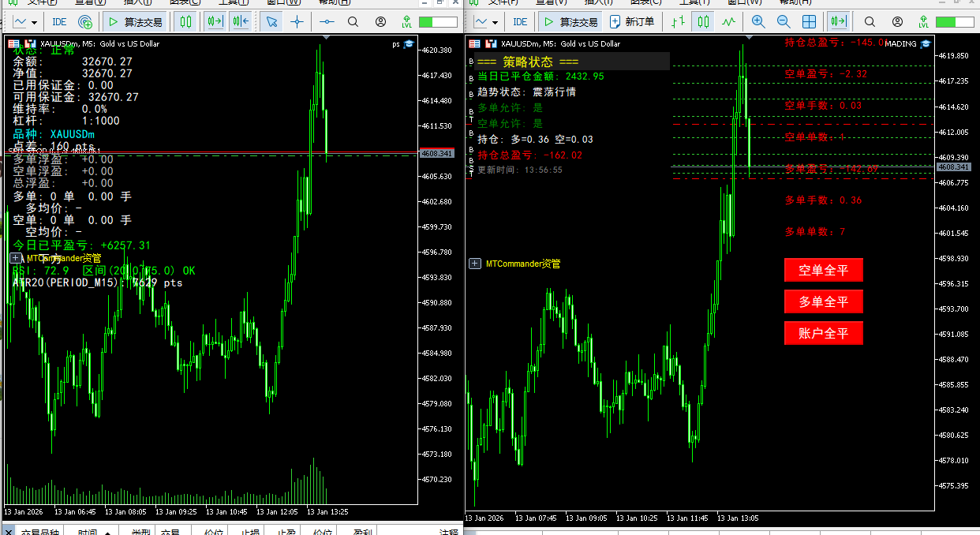This screenshot has height=535, width=980.
Task: Click the red-blue chart icon in right chart title
Action: [491, 44]
